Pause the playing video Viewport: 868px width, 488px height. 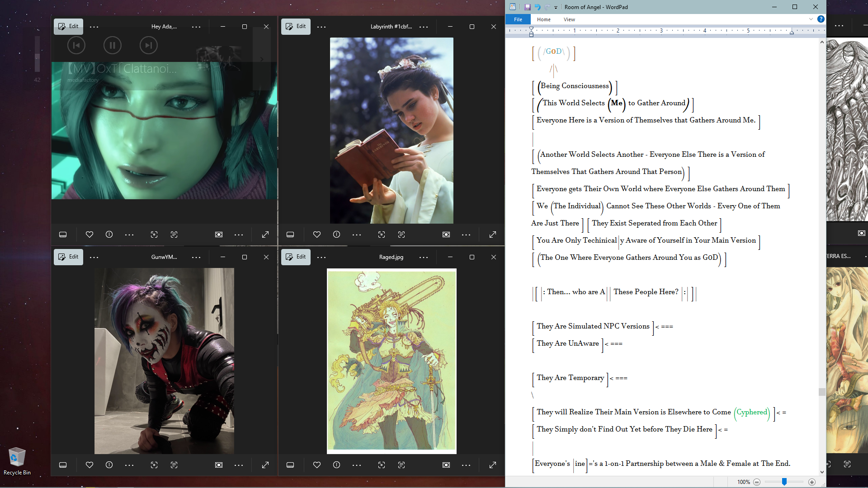pyautogui.click(x=112, y=45)
